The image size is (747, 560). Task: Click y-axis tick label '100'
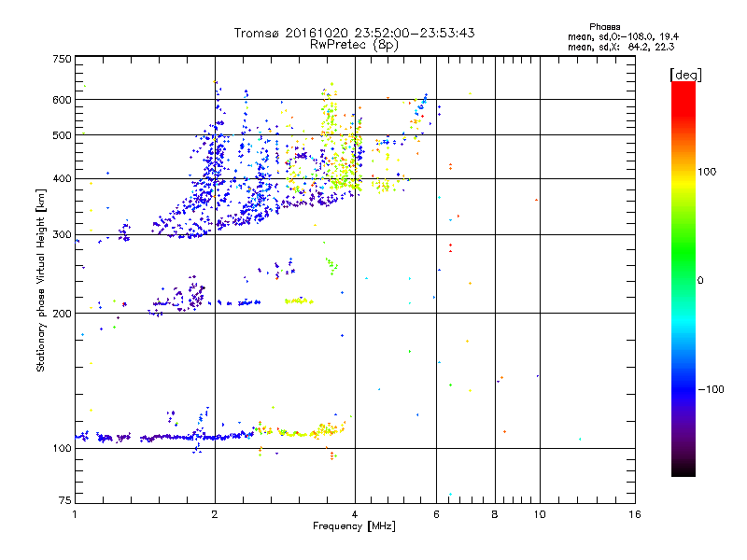coord(62,449)
